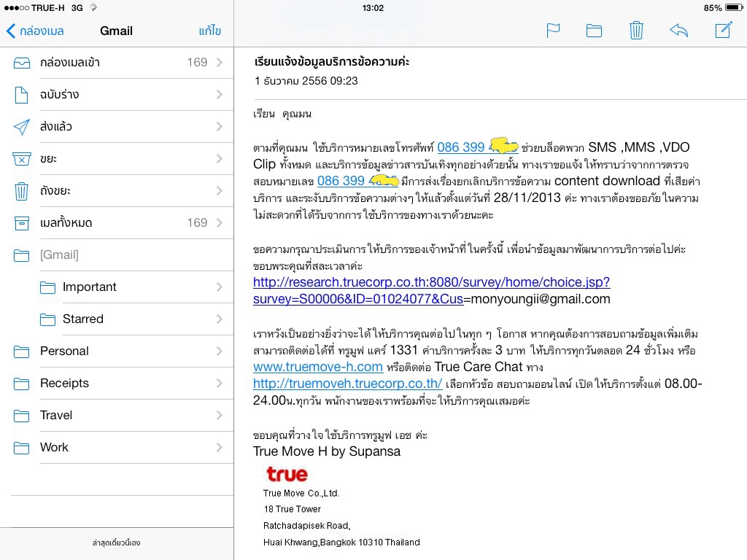
Task: Open the www.truemove-h.com link
Action: [318, 367]
